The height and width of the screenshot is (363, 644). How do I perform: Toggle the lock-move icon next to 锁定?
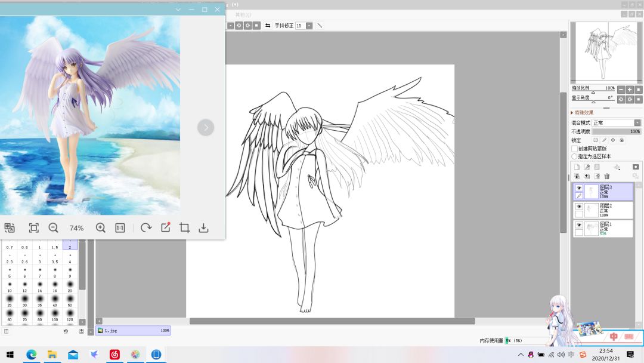tap(613, 140)
